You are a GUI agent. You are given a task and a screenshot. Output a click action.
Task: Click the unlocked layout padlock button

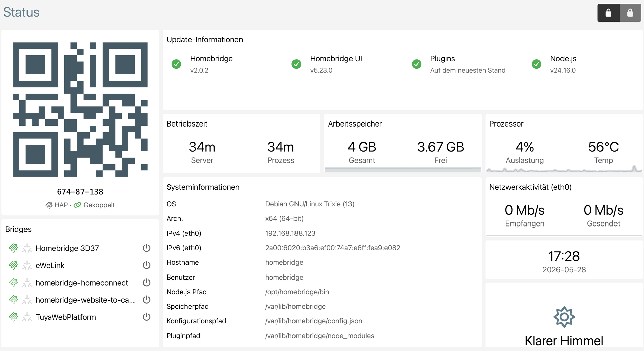click(x=608, y=13)
